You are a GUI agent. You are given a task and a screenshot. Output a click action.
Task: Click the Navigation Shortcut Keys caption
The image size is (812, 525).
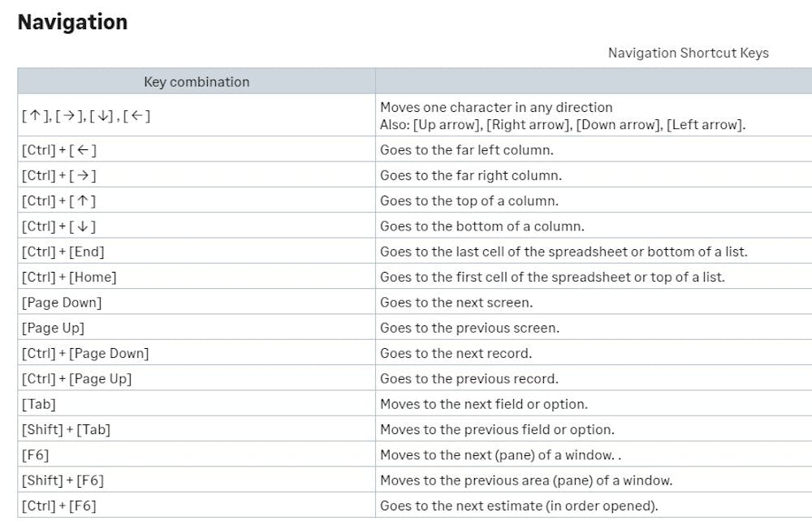[688, 53]
